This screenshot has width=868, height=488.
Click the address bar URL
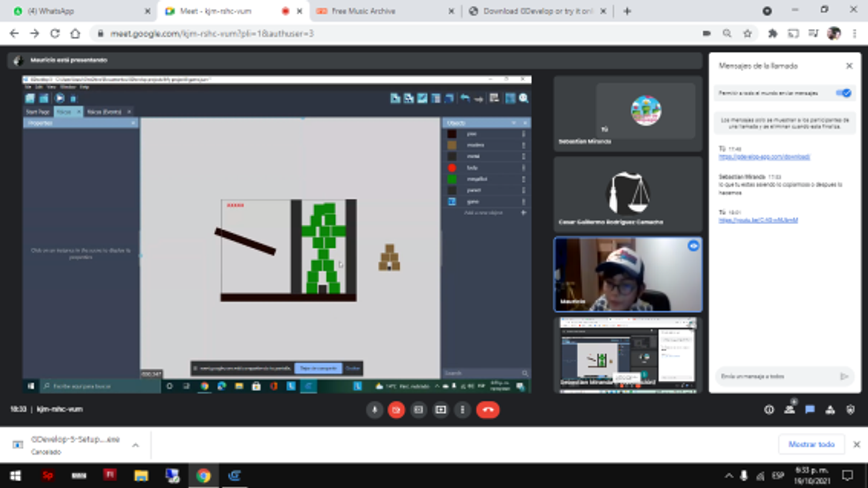tap(212, 34)
